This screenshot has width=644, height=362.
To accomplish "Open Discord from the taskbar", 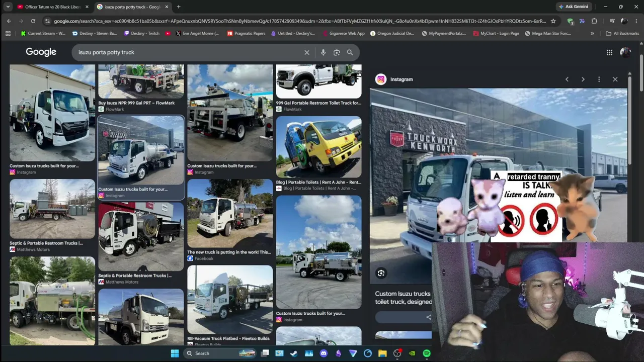I will click(x=324, y=353).
